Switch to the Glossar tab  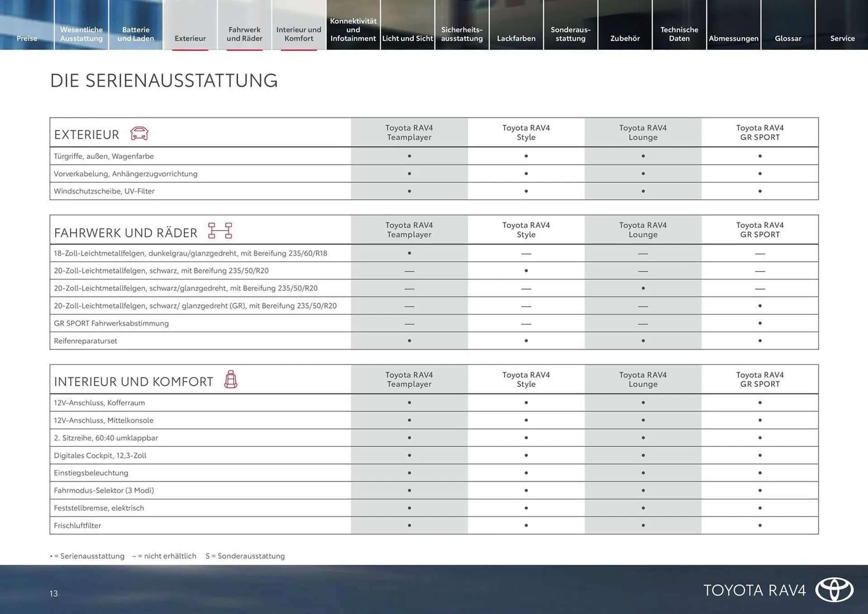point(788,38)
